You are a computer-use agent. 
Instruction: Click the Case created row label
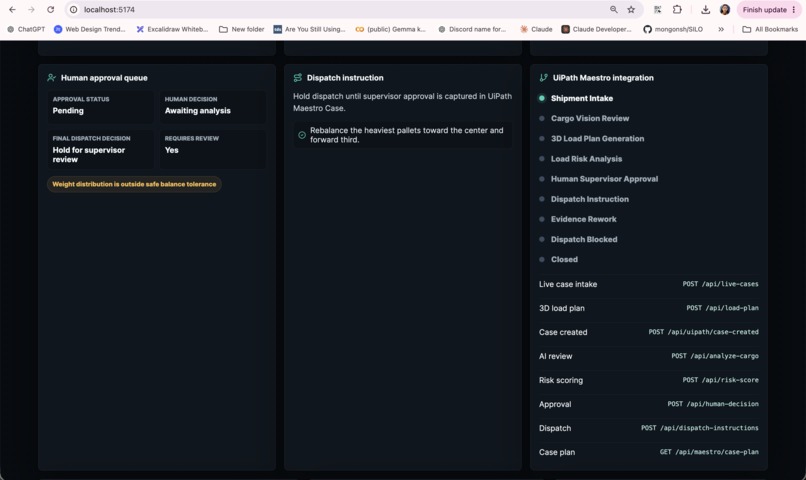click(563, 333)
